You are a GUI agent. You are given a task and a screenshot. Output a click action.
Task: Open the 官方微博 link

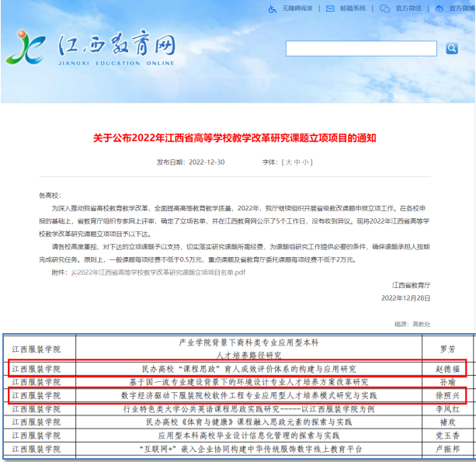point(462,9)
